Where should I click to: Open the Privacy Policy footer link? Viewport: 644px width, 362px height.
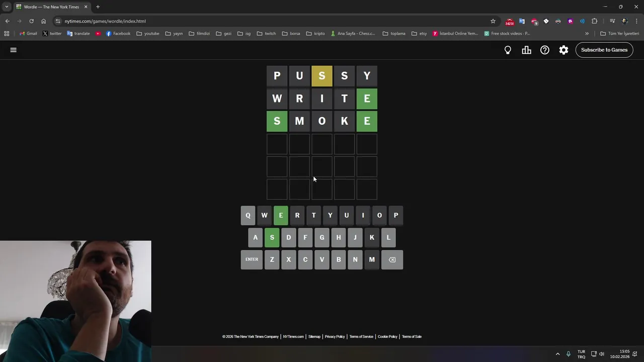coord(335,336)
